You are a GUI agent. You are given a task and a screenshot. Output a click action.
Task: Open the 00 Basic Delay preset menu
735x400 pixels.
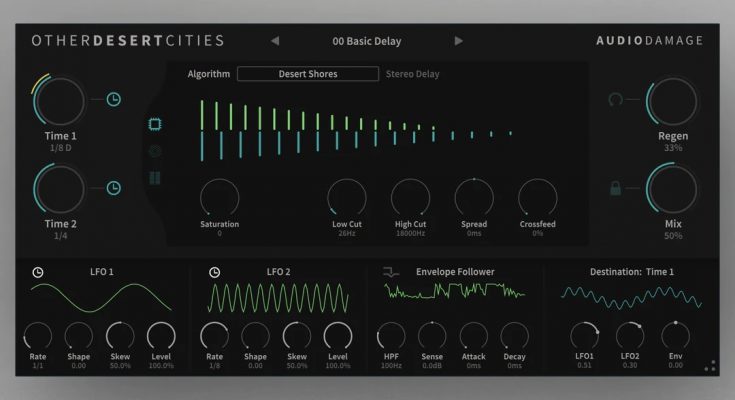pos(366,41)
